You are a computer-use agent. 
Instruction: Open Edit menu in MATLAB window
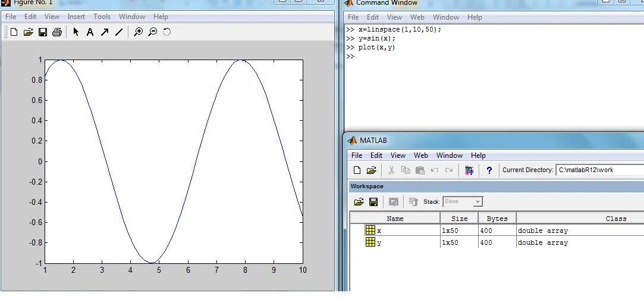tap(376, 155)
